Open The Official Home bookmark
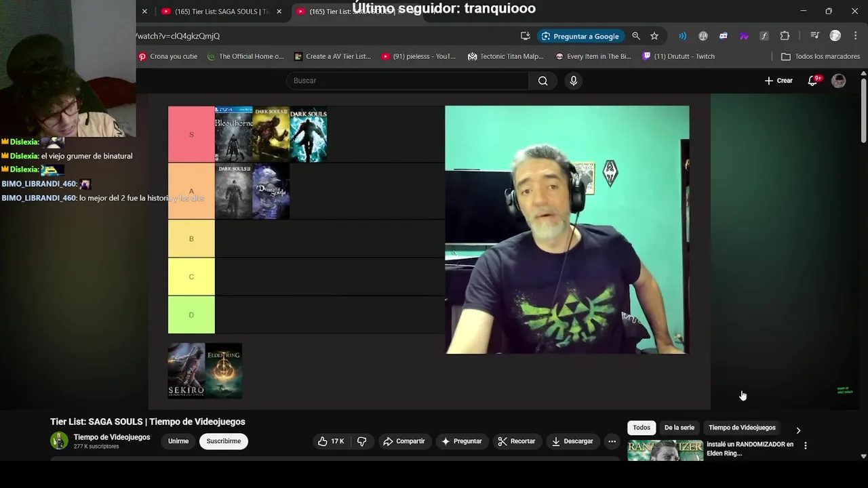This screenshot has width=868, height=488. (245, 56)
